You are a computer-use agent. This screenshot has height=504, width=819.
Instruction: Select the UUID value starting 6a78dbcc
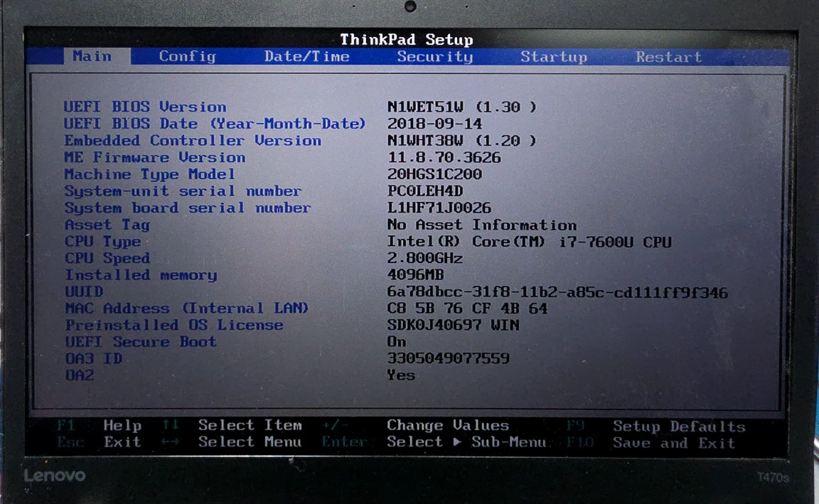pyautogui.click(x=557, y=292)
